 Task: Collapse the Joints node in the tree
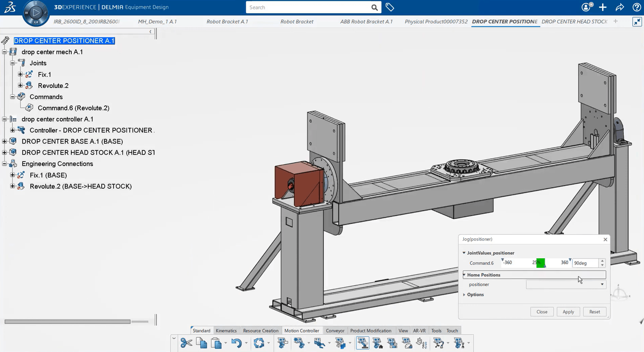[x=13, y=63]
